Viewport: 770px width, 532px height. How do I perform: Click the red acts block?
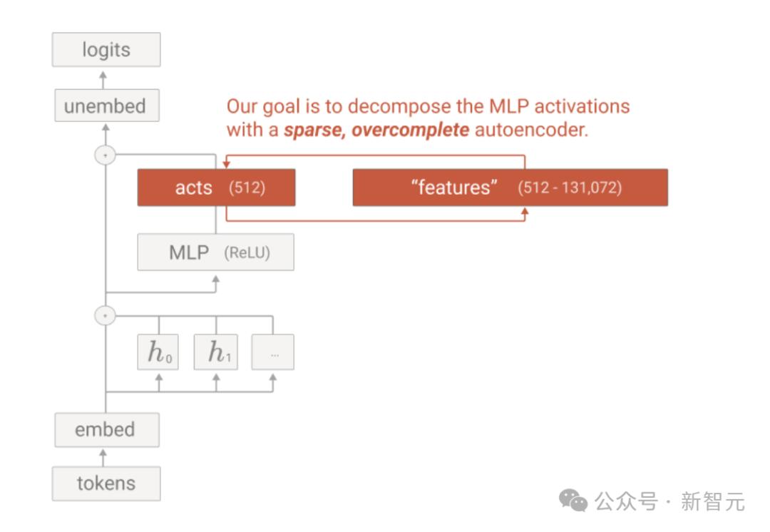(x=216, y=188)
